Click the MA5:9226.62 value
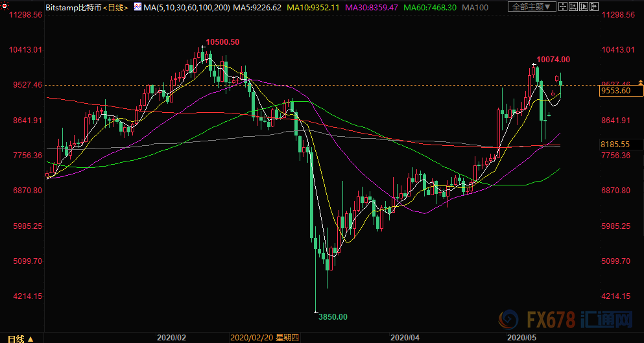The height and width of the screenshot is (343, 644). (x=257, y=7)
